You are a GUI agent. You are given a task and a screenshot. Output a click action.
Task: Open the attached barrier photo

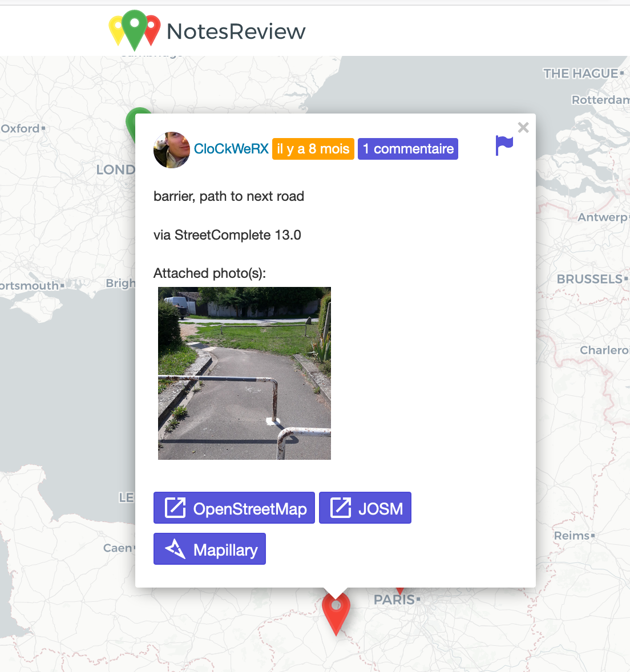(x=244, y=373)
